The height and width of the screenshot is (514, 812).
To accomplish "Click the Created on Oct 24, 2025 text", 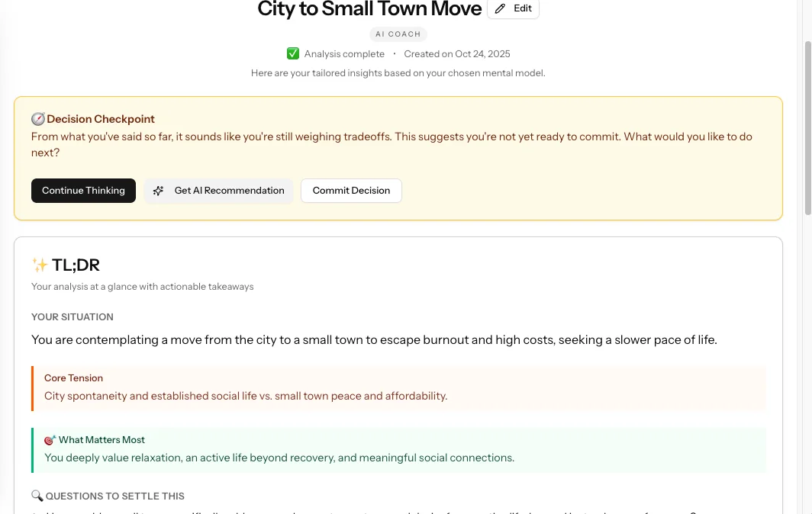I will 456,53.
